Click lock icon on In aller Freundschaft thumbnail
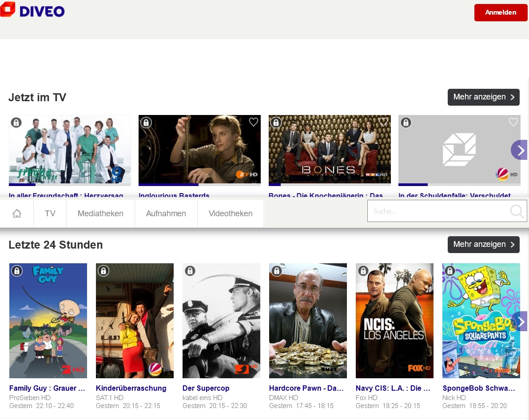This screenshot has width=529, height=420. [16, 123]
